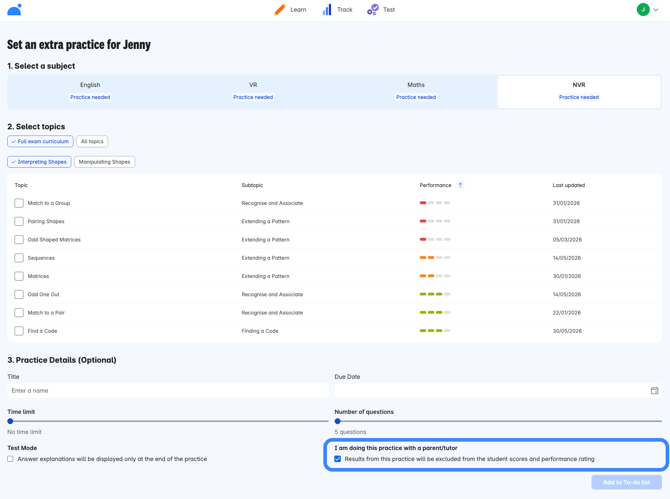Select the VR subject tab
Screen dimensions: 670x499
pos(253,91)
